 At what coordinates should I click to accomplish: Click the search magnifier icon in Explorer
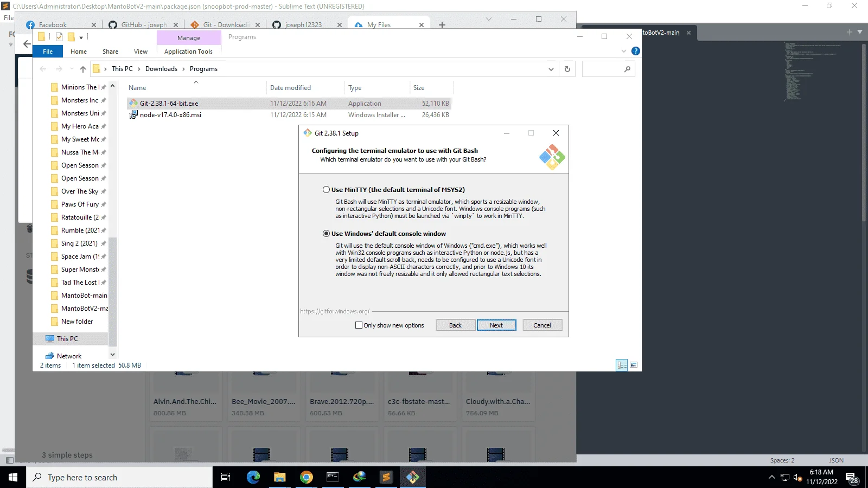coord(627,69)
